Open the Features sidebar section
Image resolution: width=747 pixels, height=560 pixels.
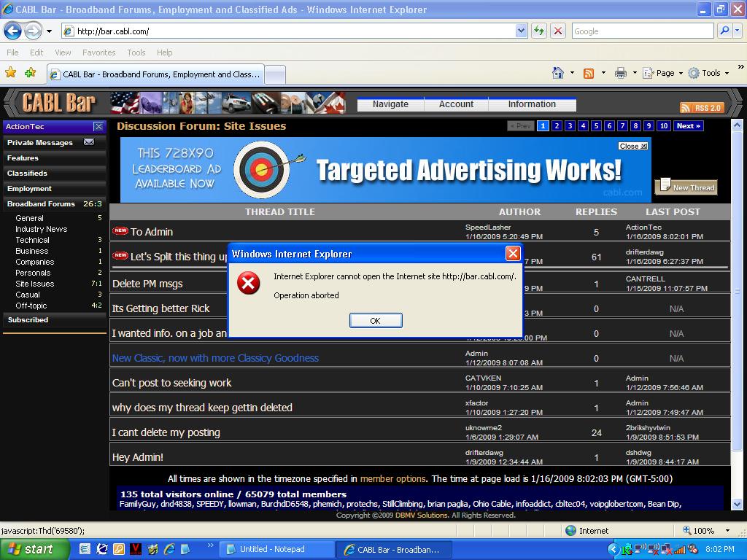point(54,158)
